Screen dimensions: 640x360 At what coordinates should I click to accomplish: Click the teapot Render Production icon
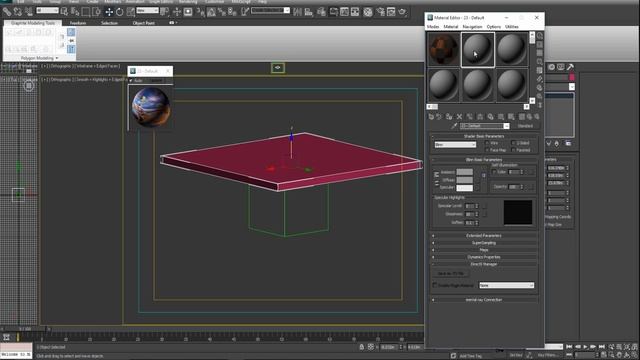(402, 12)
